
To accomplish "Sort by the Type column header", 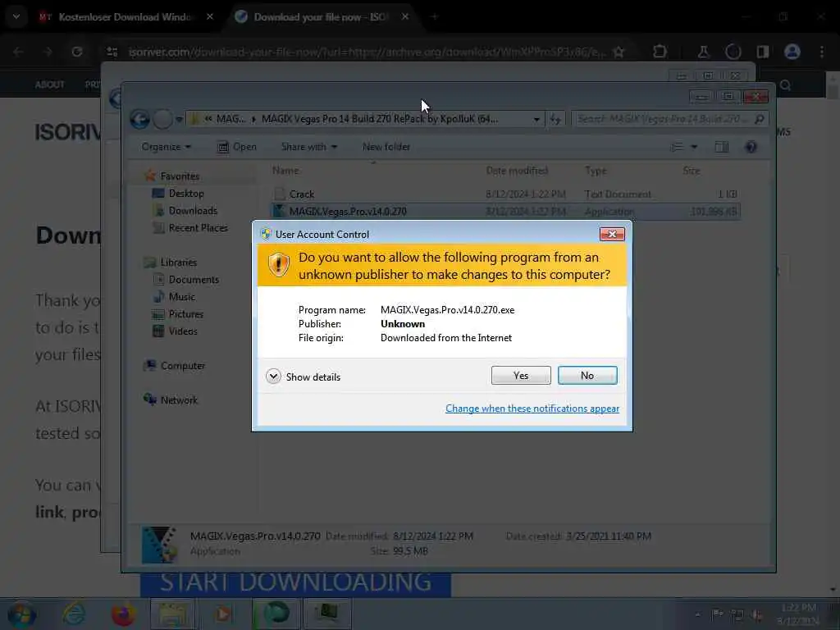I will pyautogui.click(x=596, y=171).
